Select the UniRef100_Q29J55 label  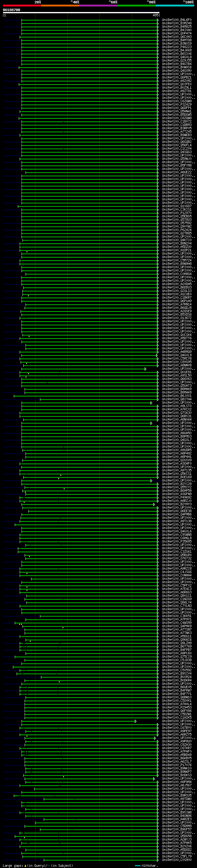[x=177, y=61]
